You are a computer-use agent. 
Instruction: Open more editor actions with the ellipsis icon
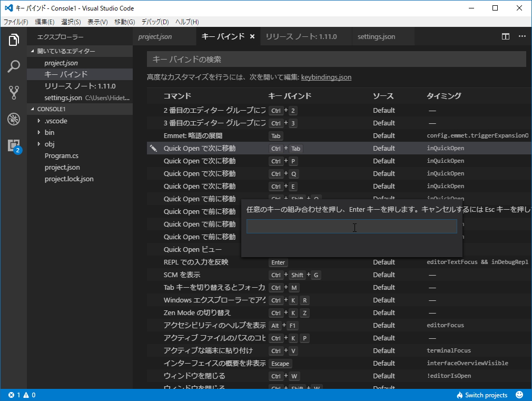(523, 36)
